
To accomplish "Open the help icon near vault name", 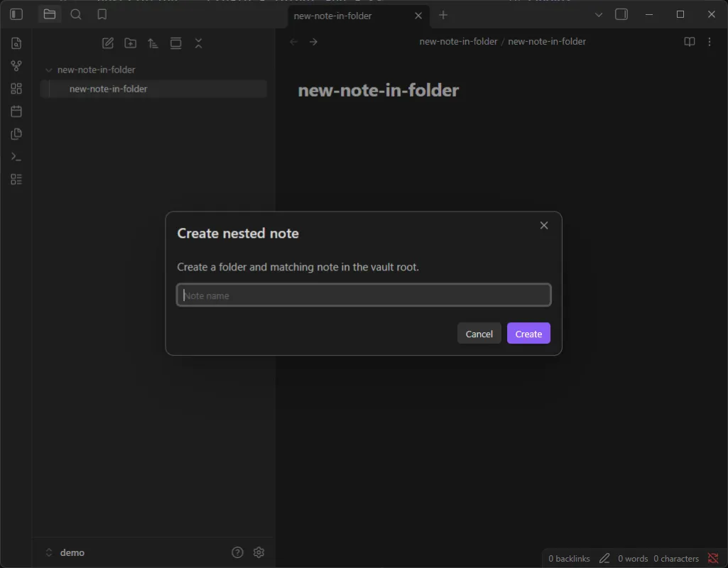I will 237,552.
